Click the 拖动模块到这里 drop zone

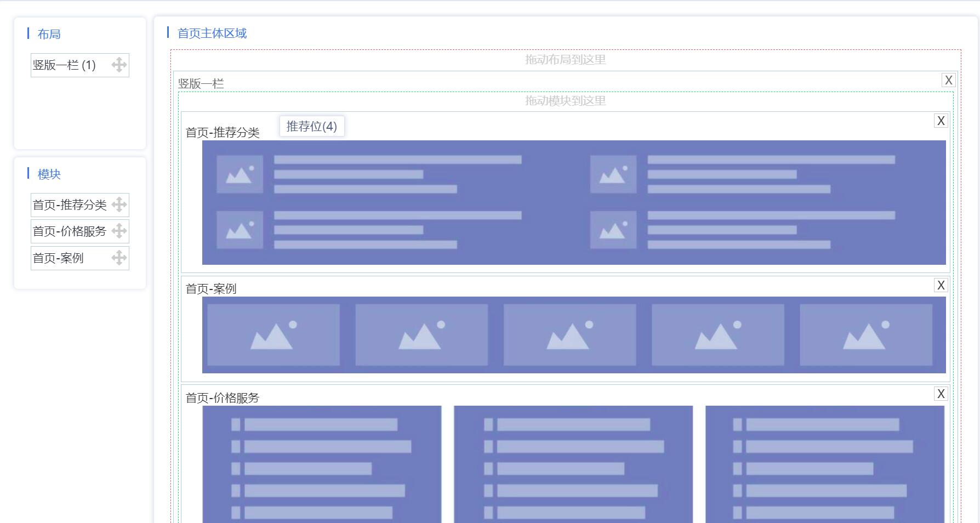[565, 101]
